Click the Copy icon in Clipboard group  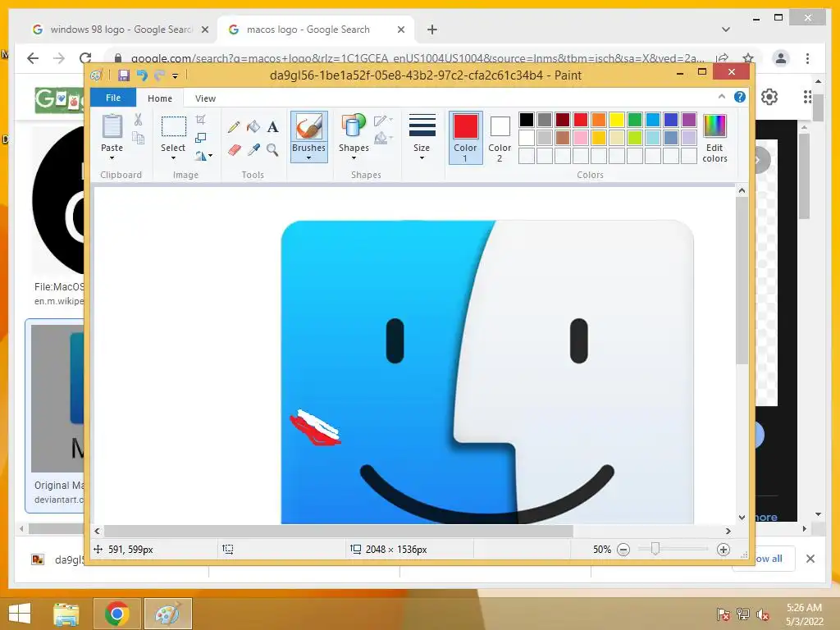tap(138, 138)
